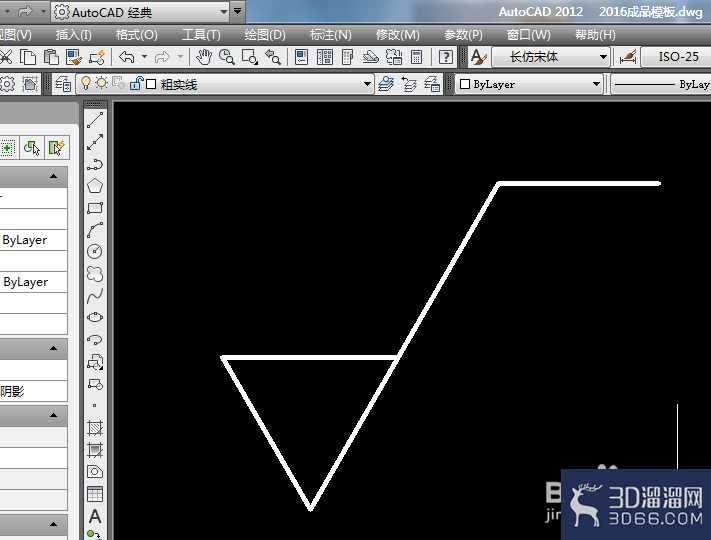Click the Dimension Style icon

click(x=628, y=57)
